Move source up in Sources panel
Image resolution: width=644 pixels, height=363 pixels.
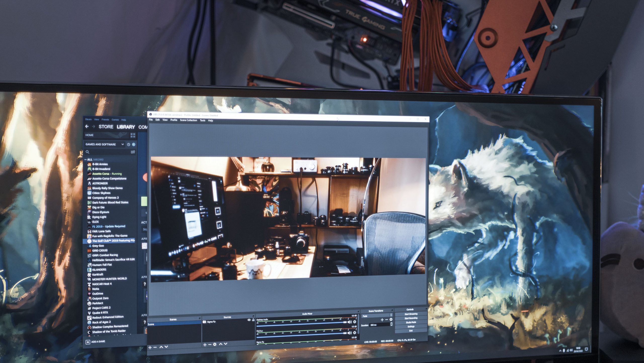pos(221,344)
